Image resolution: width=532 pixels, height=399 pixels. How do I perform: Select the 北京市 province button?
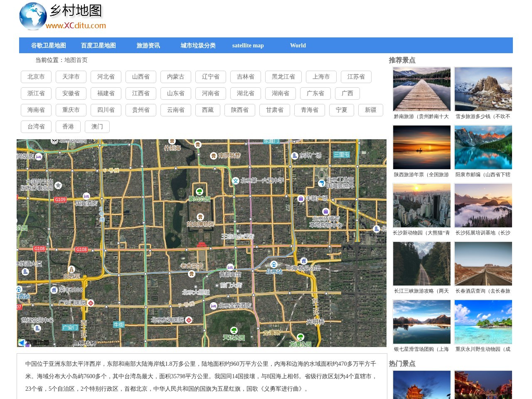pos(36,77)
